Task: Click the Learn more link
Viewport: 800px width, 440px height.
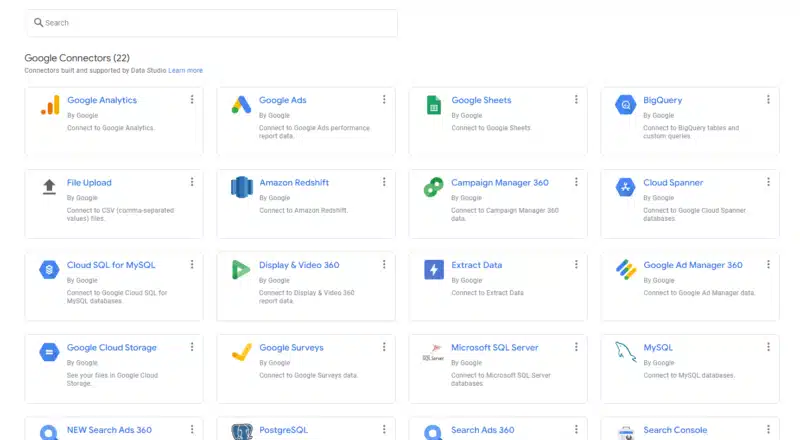Action: pyautogui.click(x=185, y=71)
